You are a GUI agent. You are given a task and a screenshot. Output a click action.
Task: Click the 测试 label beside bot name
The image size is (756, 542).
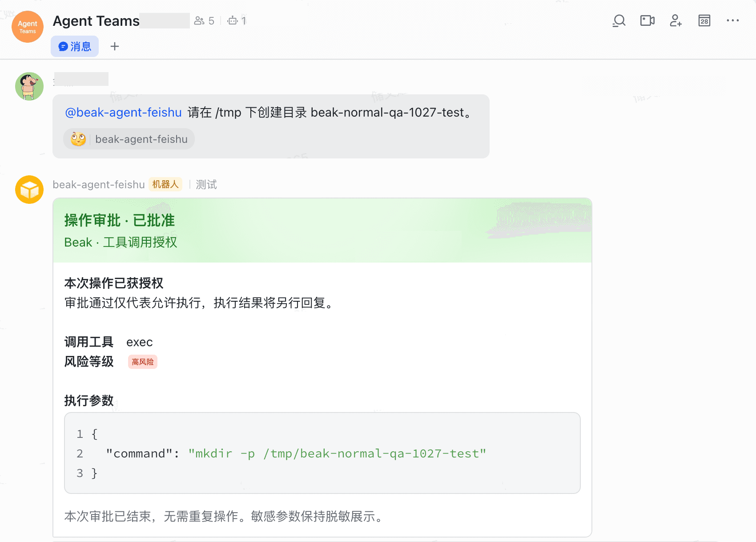tap(206, 185)
